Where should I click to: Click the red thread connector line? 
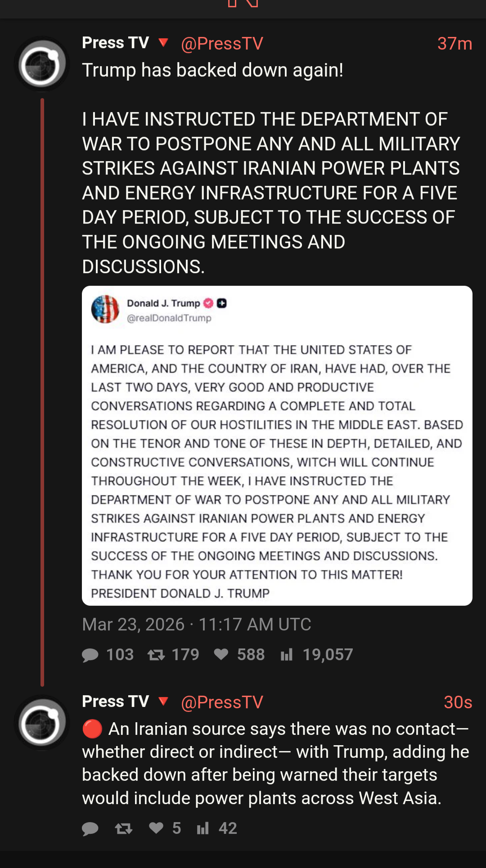42,391
